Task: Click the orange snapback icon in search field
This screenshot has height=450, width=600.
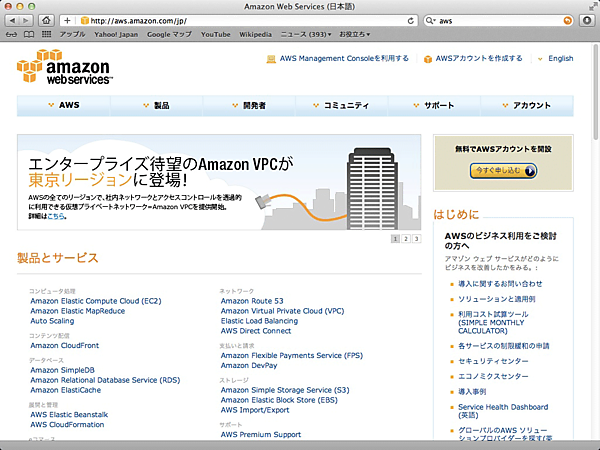Action: pyautogui.click(x=569, y=20)
